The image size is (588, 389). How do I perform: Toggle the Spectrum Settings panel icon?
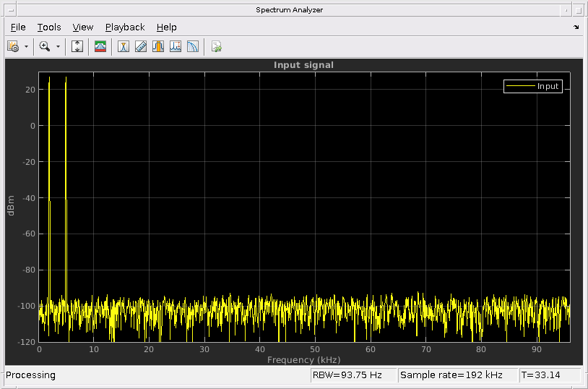click(x=100, y=46)
